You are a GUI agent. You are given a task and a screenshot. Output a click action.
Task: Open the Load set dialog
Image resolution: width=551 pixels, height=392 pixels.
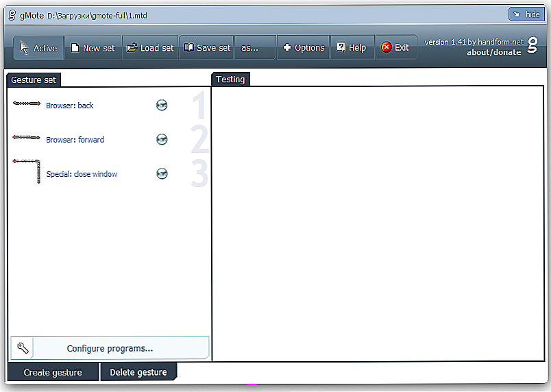(150, 48)
